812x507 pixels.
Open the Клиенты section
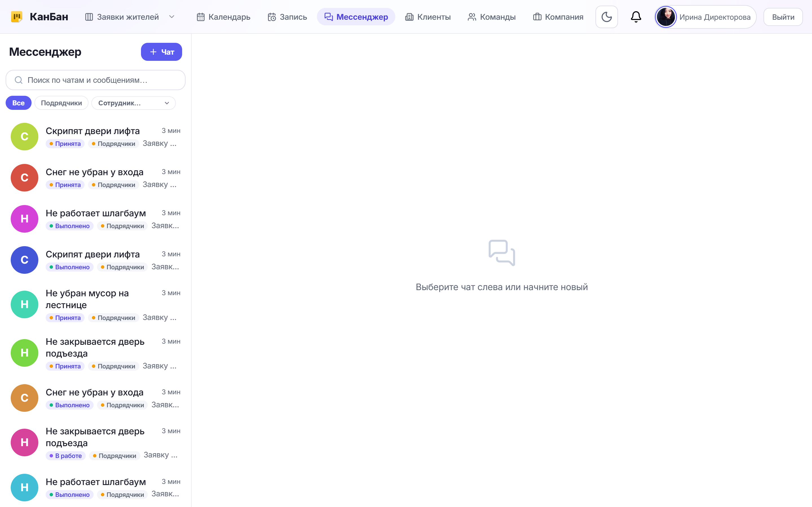[x=428, y=17]
